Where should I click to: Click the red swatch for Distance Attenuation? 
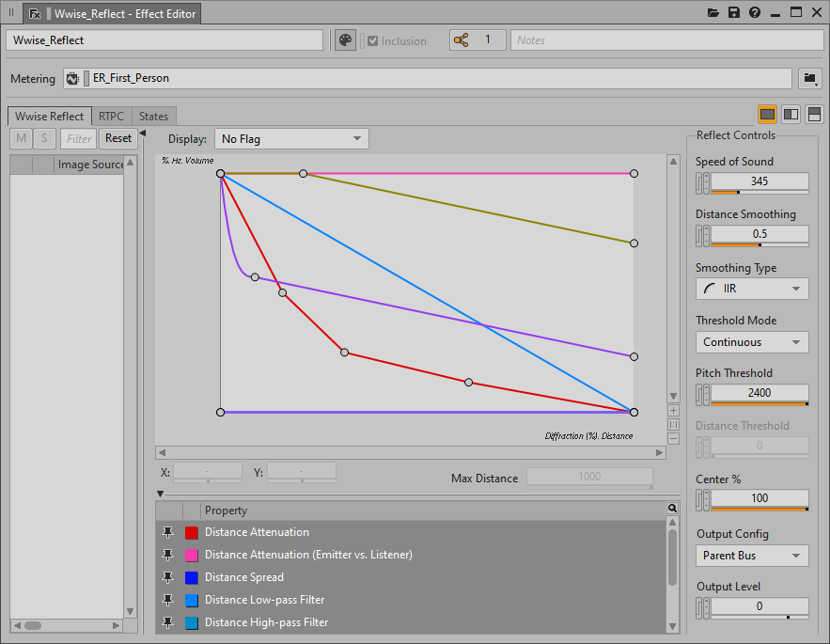[192, 533]
